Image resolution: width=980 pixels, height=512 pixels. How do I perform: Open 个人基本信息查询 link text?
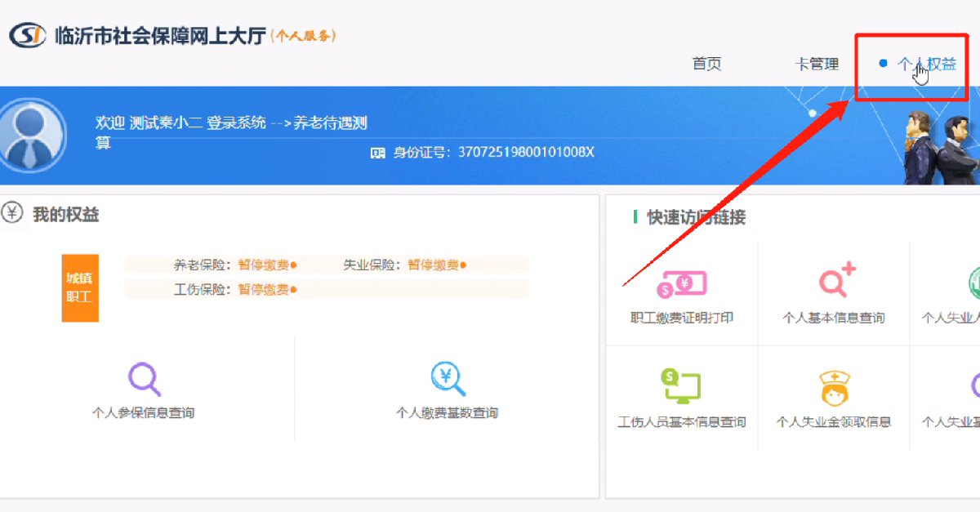coord(834,318)
